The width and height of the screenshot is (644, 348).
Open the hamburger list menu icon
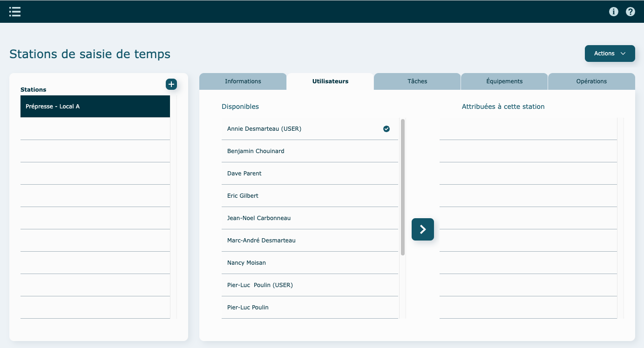(x=15, y=12)
